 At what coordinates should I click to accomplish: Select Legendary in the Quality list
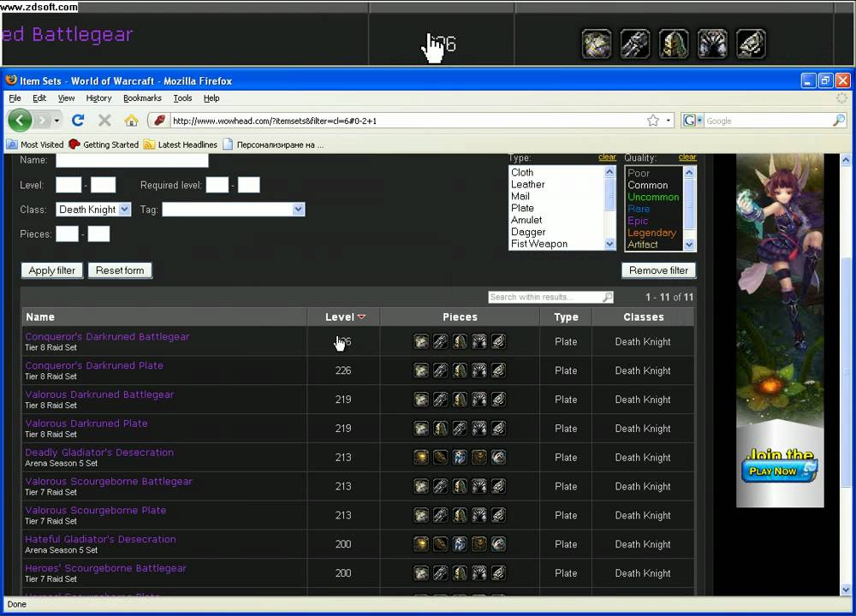tap(651, 233)
